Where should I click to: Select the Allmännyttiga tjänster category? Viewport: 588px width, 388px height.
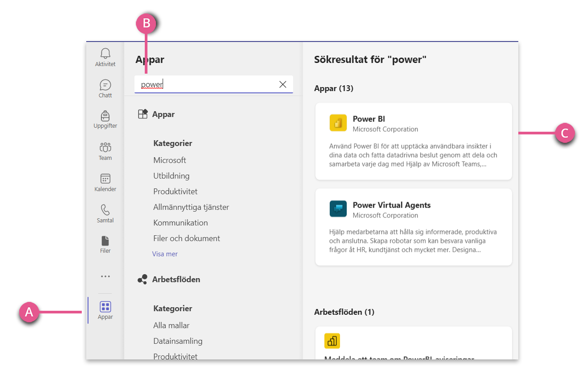191,207
